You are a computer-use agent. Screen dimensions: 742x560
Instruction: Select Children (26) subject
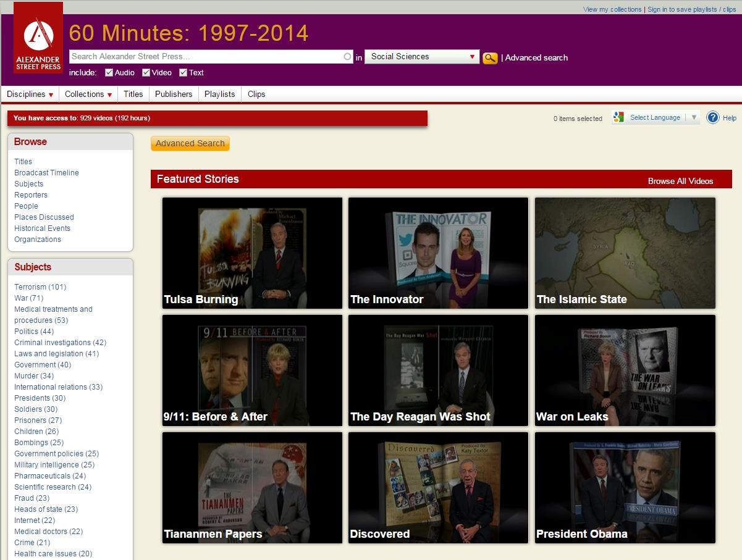[36, 432]
